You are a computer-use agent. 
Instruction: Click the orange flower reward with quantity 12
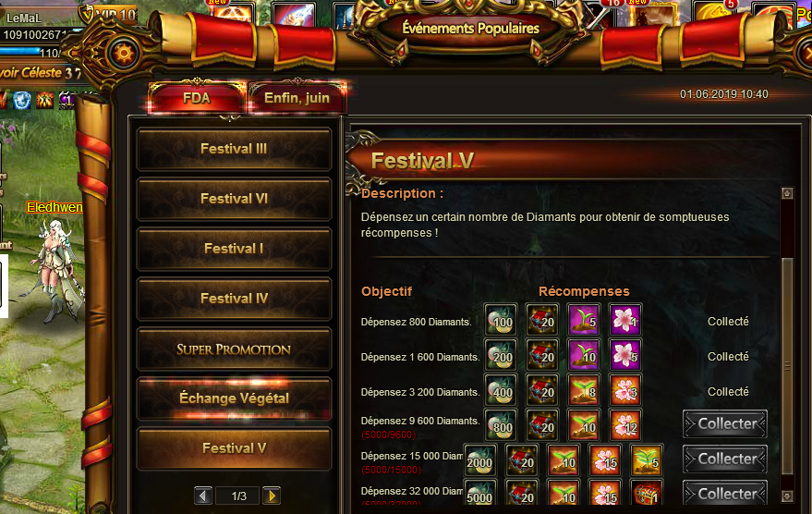coord(625,425)
